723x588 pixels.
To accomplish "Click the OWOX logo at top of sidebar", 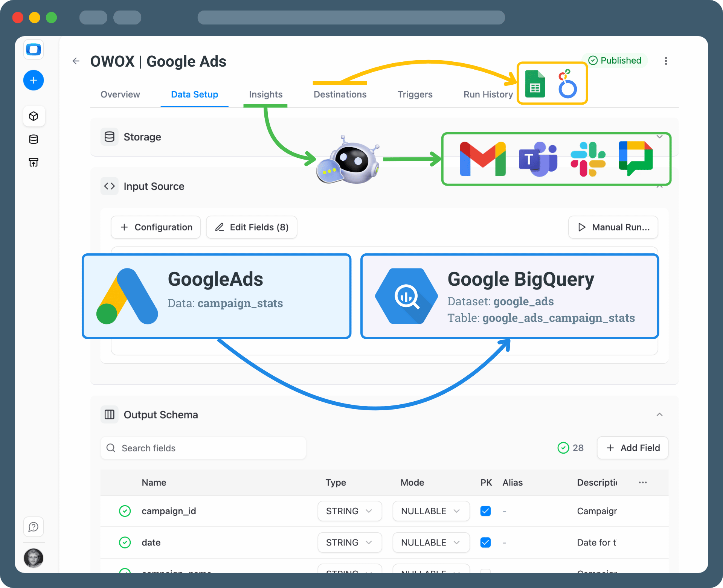I will pos(34,49).
